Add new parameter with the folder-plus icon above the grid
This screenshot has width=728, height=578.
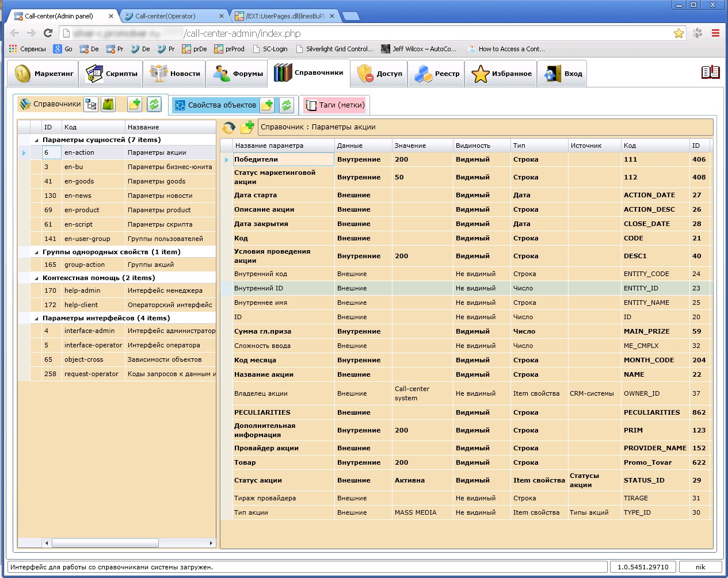click(x=247, y=127)
